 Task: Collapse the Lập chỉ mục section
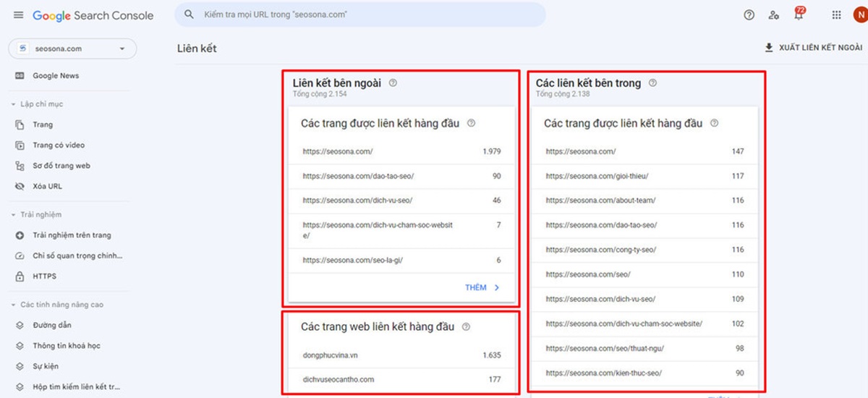[13, 104]
